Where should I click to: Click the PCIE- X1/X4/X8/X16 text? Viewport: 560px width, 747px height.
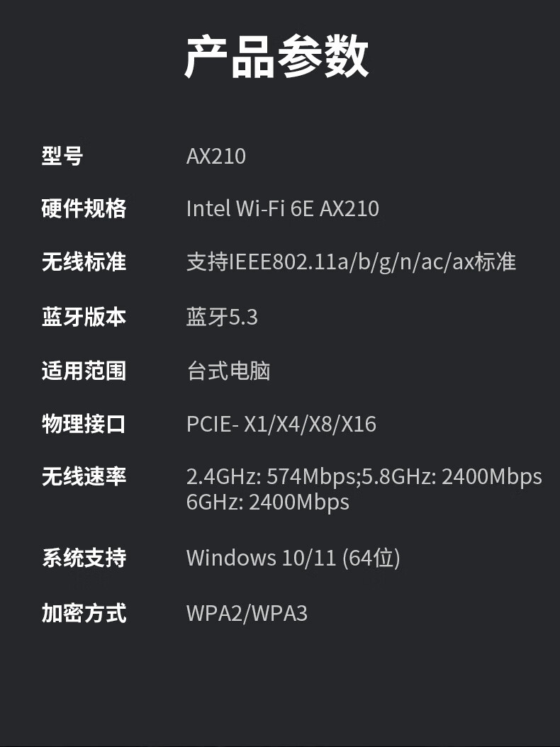click(281, 424)
